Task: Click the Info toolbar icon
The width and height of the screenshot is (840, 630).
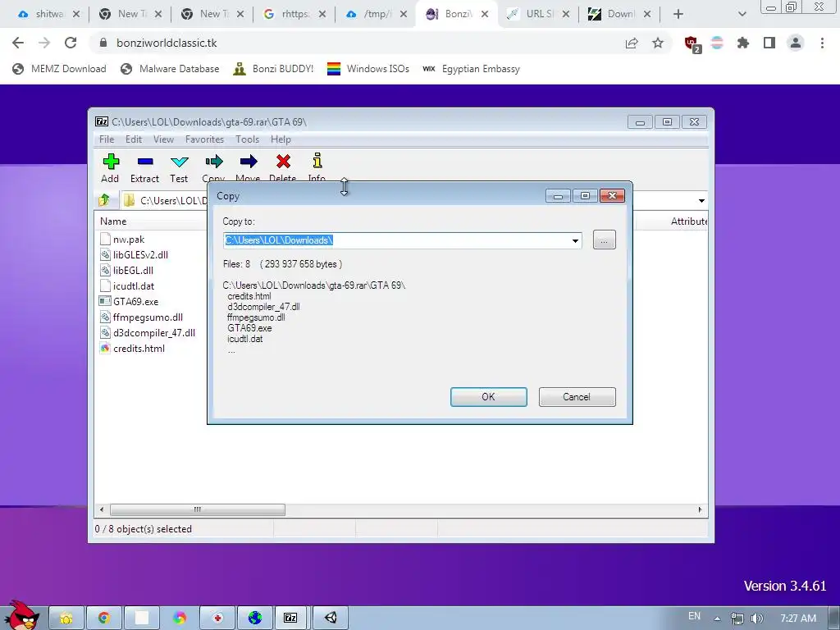Action: click(317, 166)
